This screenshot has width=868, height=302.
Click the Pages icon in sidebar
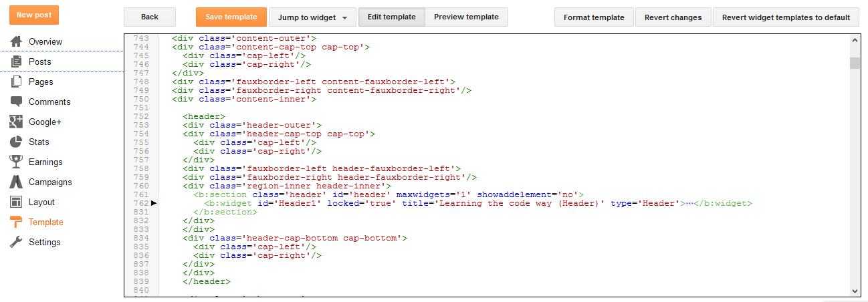pos(17,82)
